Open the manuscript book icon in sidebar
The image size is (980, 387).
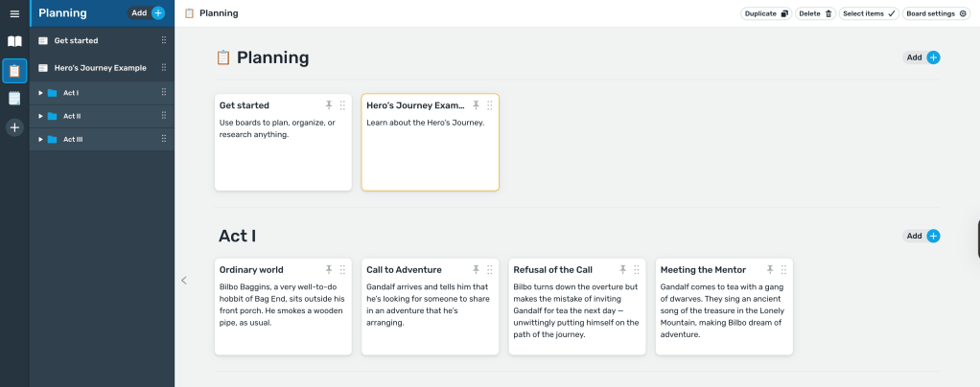14,42
